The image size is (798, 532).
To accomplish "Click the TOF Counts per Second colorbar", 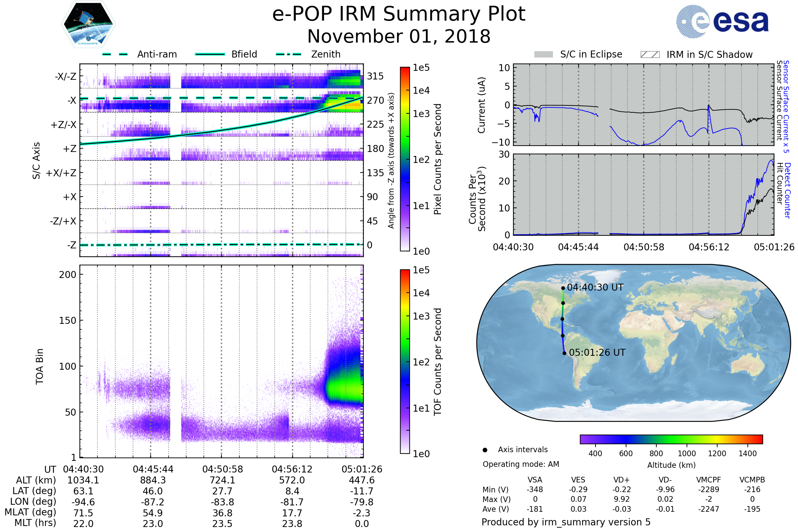I will click(405, 361).
